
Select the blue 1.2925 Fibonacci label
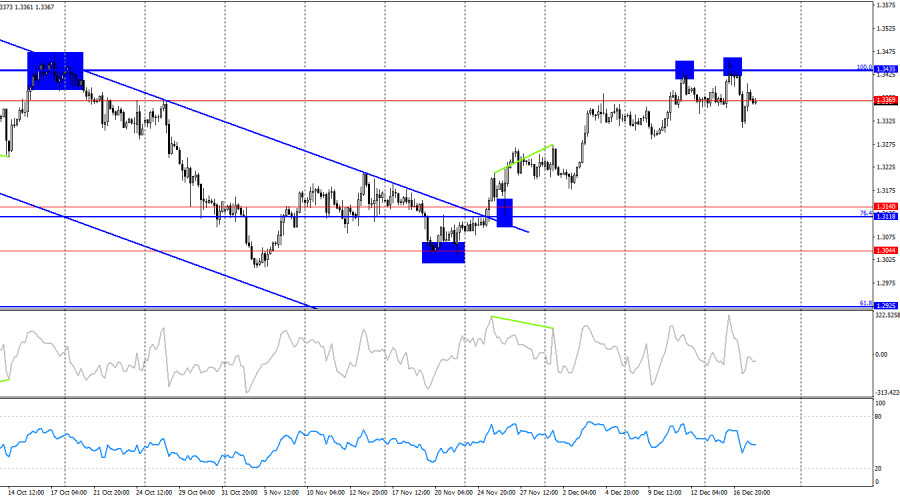884,305
